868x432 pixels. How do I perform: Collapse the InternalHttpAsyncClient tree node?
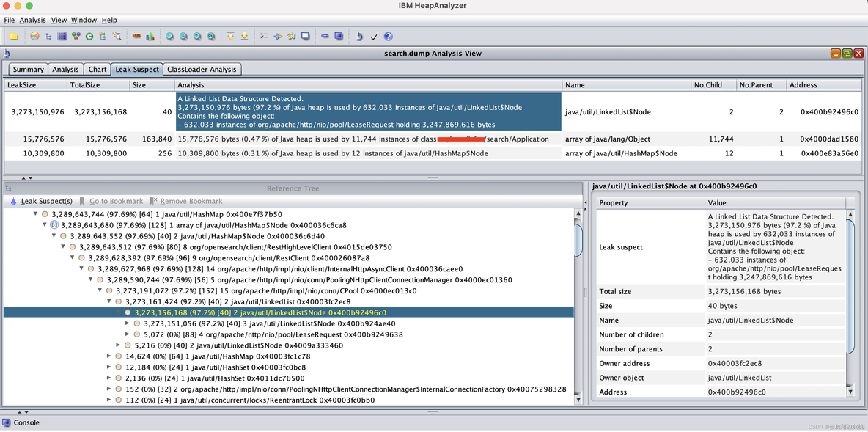point(82,268)
